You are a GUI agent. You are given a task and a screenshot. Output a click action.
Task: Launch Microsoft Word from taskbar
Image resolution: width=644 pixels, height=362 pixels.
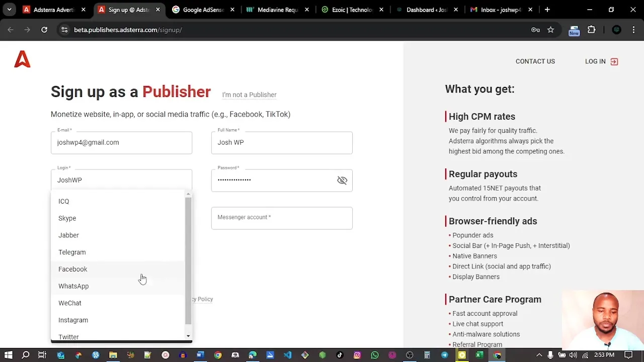click(200, 355)
